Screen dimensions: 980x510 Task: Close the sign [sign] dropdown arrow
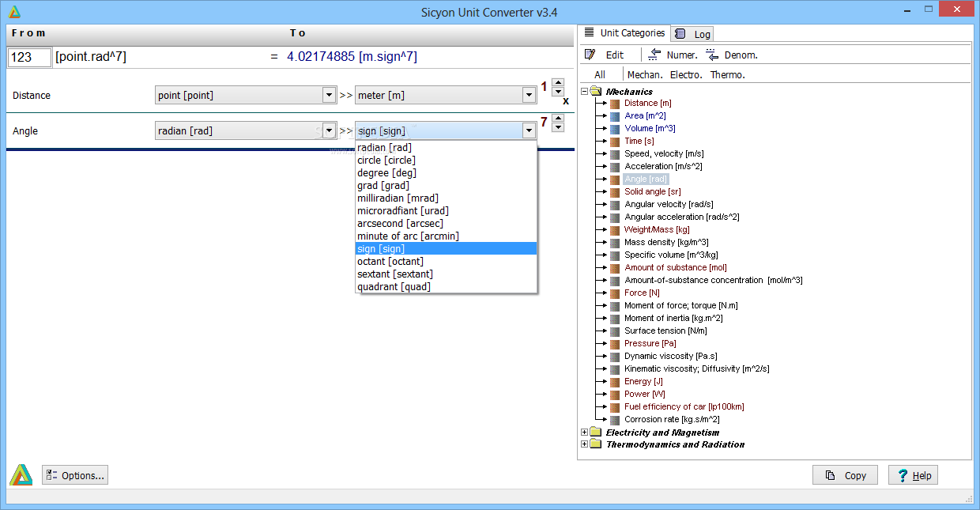(529, 130)
